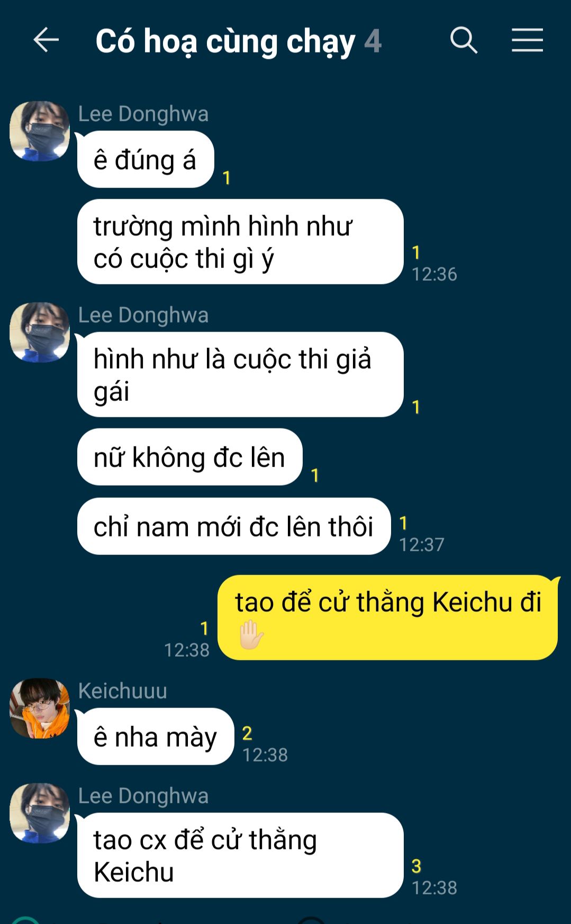Tap the raised hand emoji
Image resolution: width=571 pixels, height=924 pixels.
click(x=251, y=635)
